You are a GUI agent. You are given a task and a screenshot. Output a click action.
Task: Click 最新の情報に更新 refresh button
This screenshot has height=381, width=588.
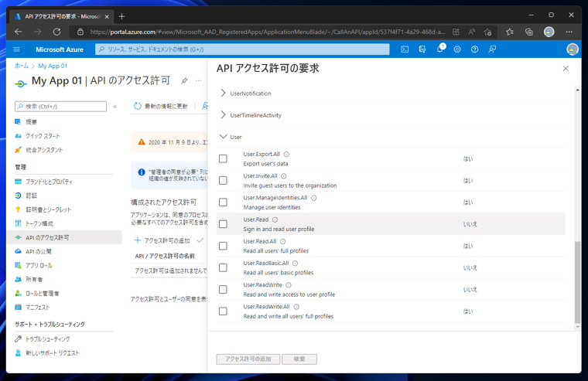coord(161,106)
